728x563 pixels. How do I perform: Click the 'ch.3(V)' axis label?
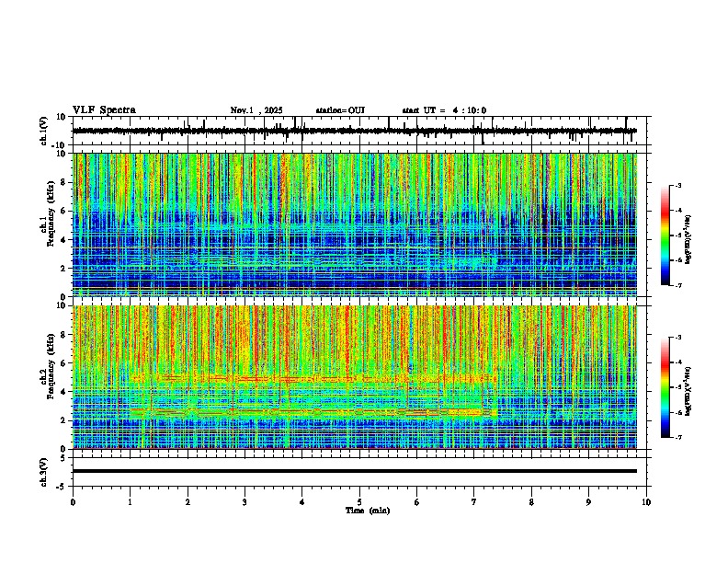click(x=44, y=472)
